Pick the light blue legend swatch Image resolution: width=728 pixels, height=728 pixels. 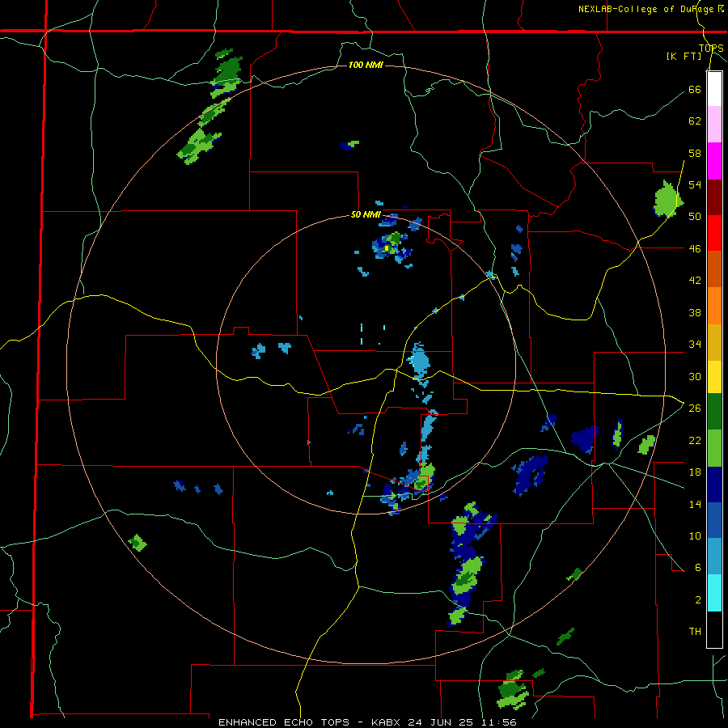click(x=714, y=557)
